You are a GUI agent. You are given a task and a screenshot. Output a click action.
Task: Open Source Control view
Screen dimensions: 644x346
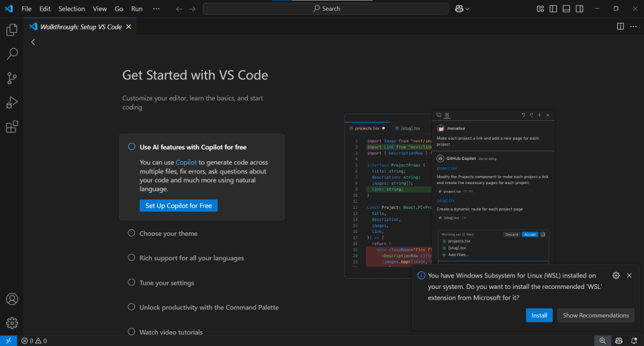12,78
